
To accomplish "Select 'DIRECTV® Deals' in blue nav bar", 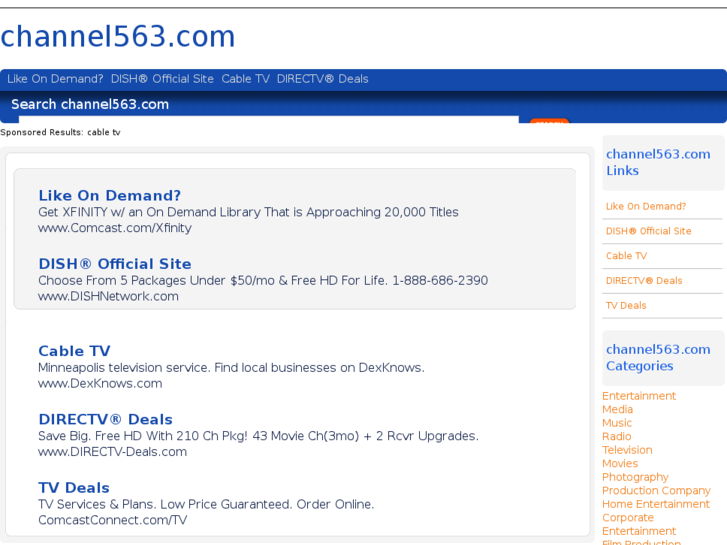I will [323, 79].
